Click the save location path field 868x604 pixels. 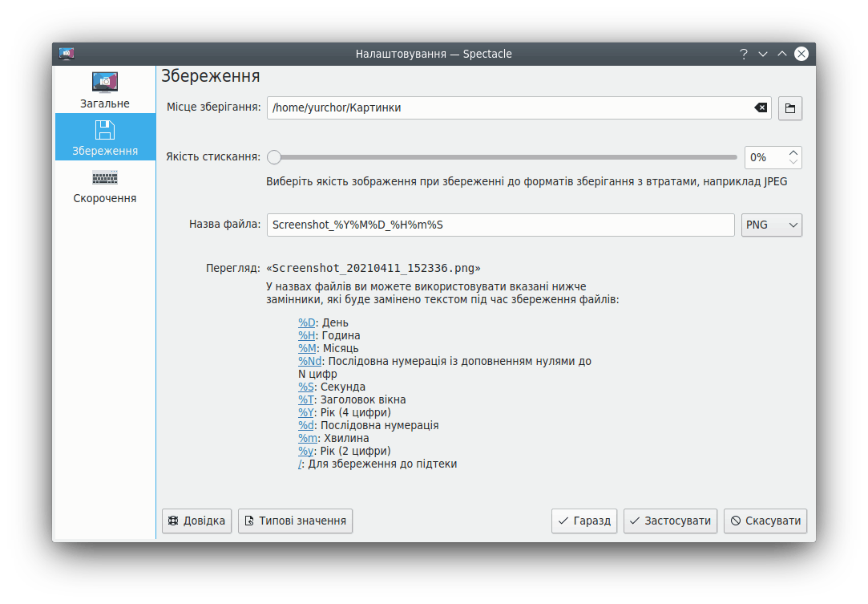(509, 107)
